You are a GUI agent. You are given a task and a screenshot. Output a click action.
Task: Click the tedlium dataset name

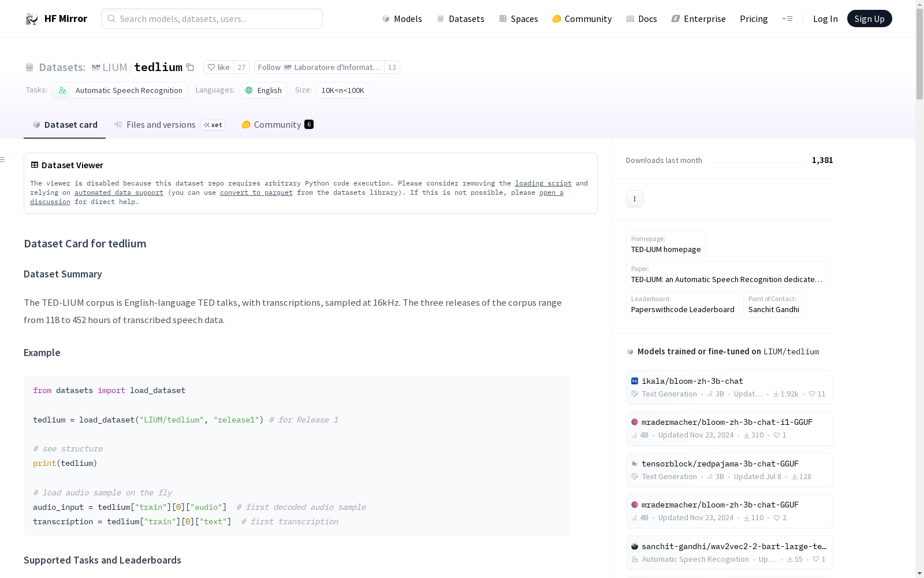point(158,68)
